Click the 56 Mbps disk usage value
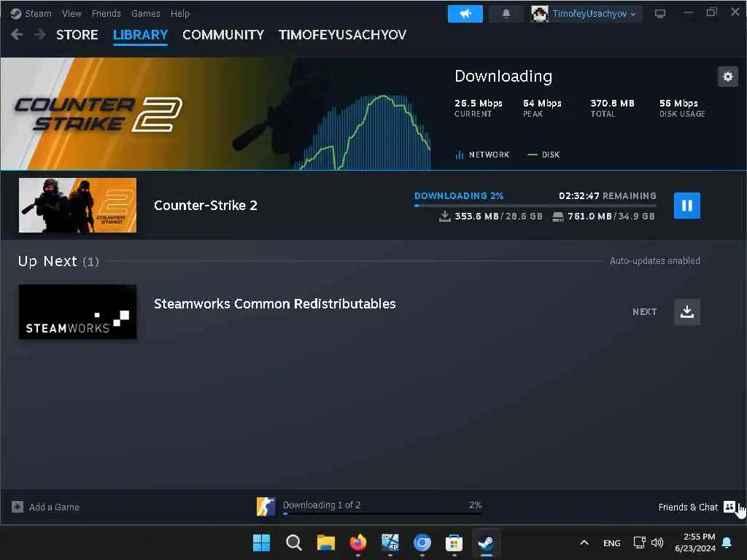Viewport: 747px width, 560px height. [x=678, y=104]
